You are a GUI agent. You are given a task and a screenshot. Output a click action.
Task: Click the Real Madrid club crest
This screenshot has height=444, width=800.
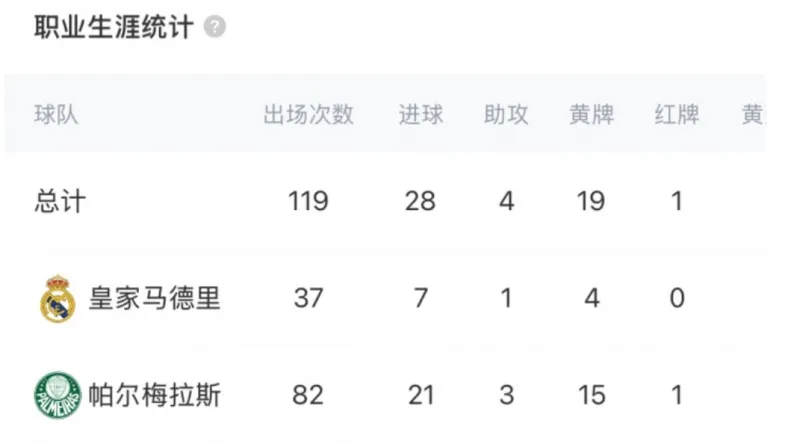(58, 299)
